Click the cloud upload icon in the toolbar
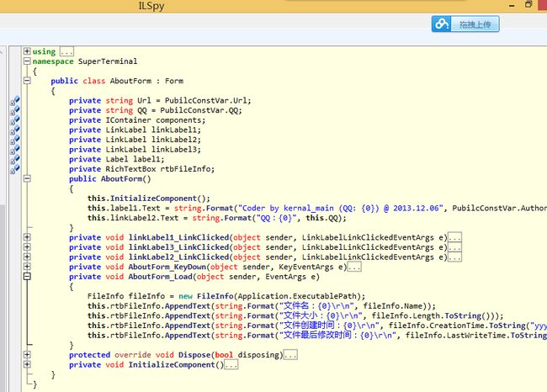 coord(441,24)
